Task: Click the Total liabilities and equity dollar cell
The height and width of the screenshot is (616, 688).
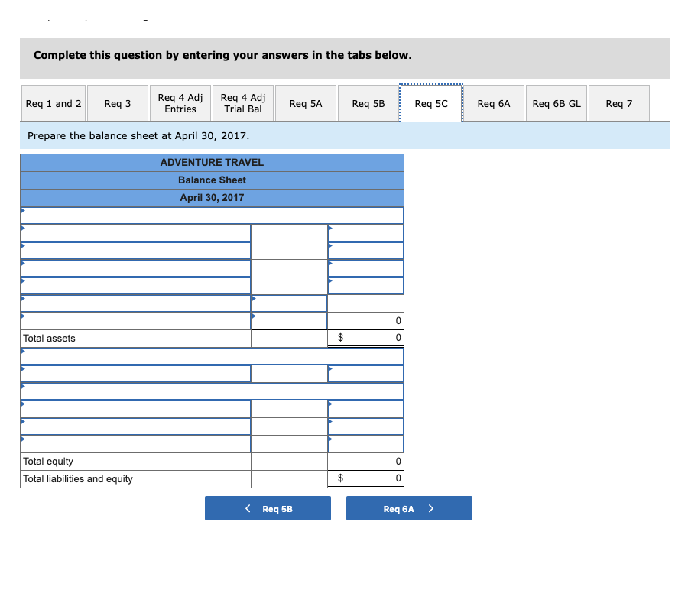Action: (365, 479)
